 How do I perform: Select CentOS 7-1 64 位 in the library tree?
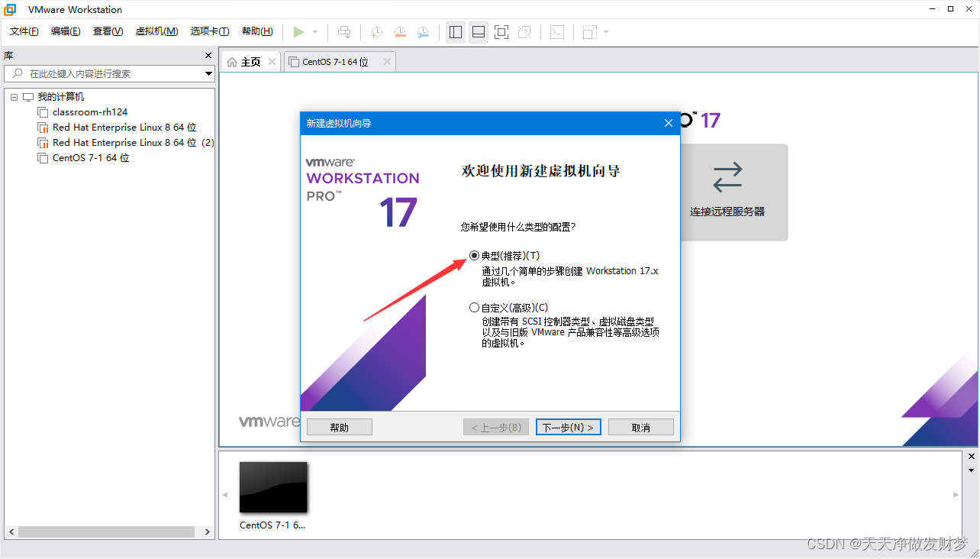pos(91,158)
